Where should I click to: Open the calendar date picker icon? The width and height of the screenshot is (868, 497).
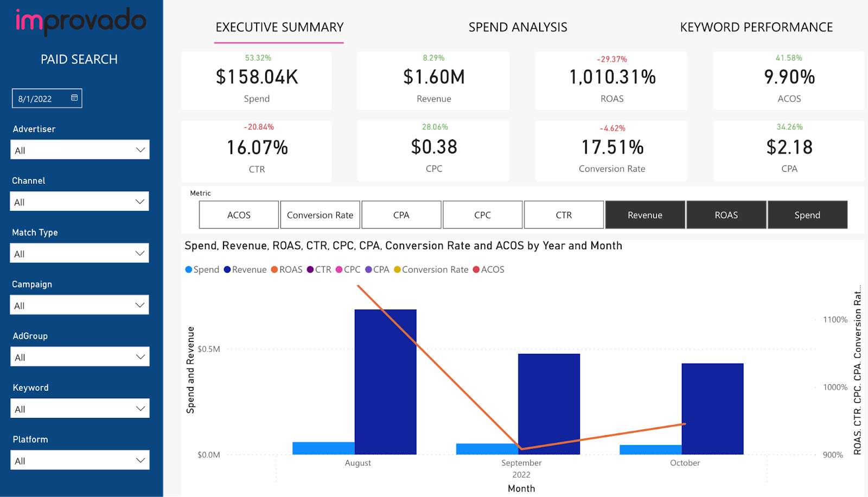tap(74, 98)
